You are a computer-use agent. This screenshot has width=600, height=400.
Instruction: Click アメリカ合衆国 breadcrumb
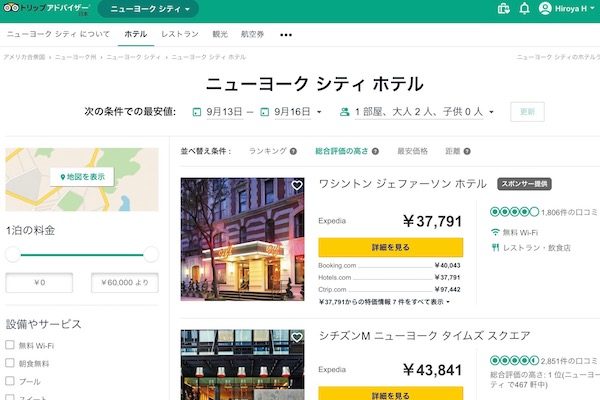coord(24,57)
